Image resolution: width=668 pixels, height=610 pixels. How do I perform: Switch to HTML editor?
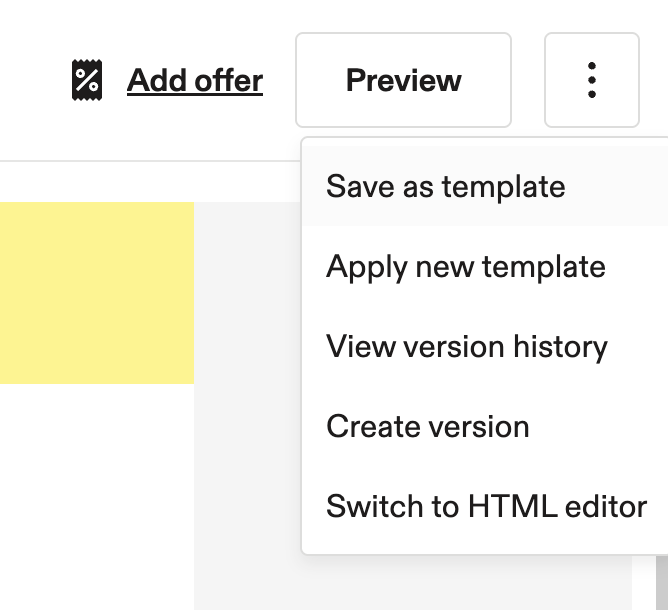(x=485, y=506)
